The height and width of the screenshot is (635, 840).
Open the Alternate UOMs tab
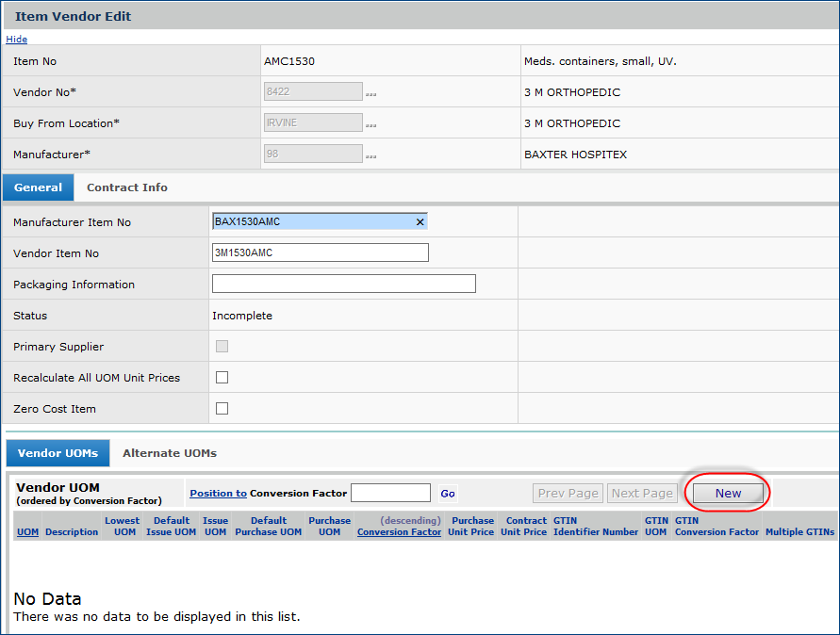(x=170, y=453)
